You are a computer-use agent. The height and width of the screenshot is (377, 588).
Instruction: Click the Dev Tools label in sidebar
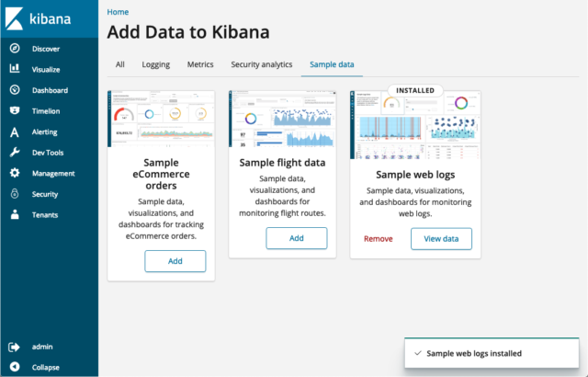(48, 153)
